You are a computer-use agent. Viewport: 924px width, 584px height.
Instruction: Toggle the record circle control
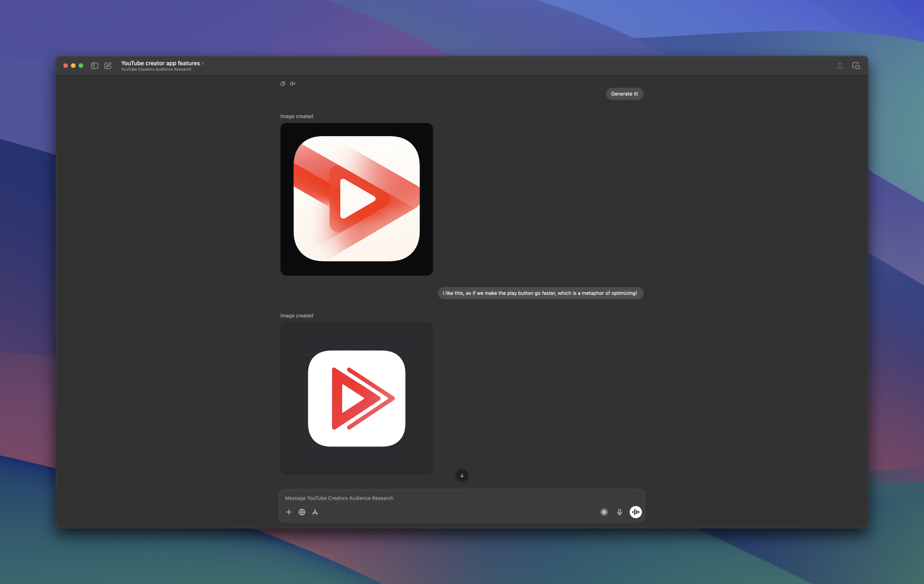[x=604, y=512]
